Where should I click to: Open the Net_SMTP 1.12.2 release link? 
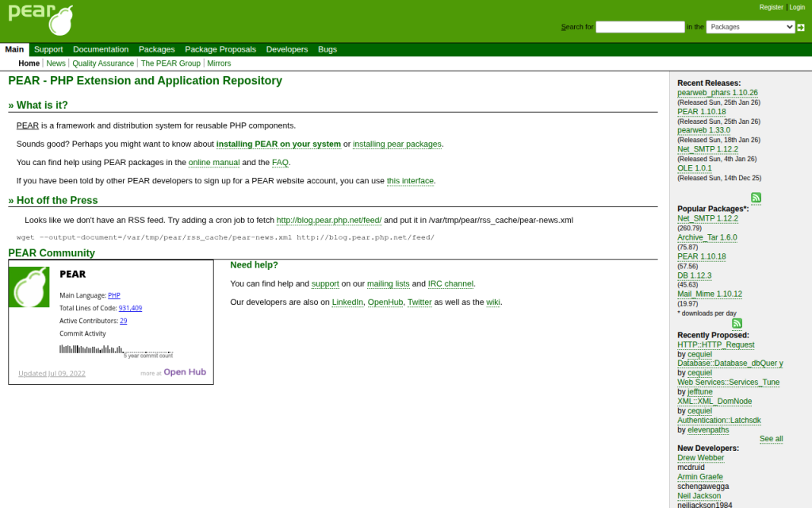707,149
